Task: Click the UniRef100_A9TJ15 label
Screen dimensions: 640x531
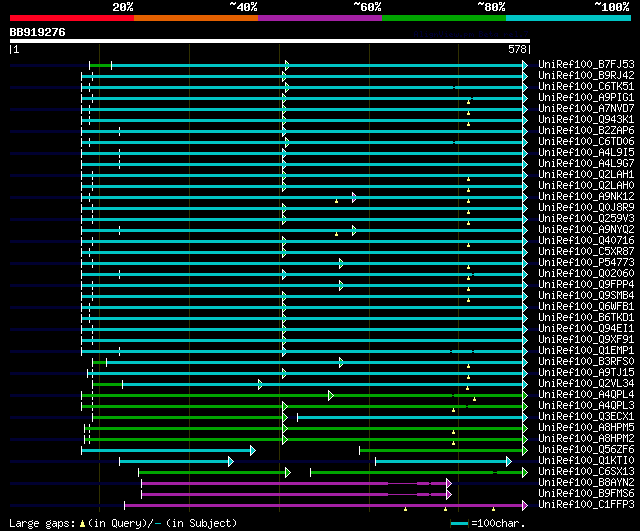Action: [x=586, y=373]
